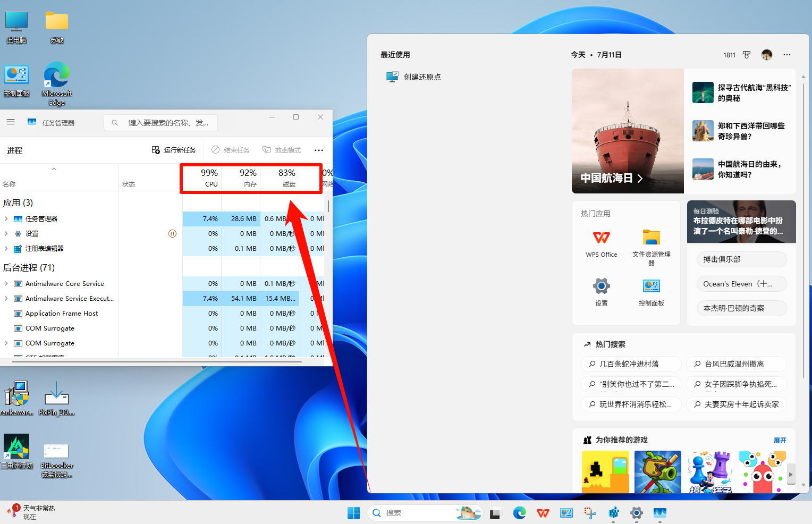Click the suspended status icon for 设置
Screen dimensions: 812x524
point(172,234)
